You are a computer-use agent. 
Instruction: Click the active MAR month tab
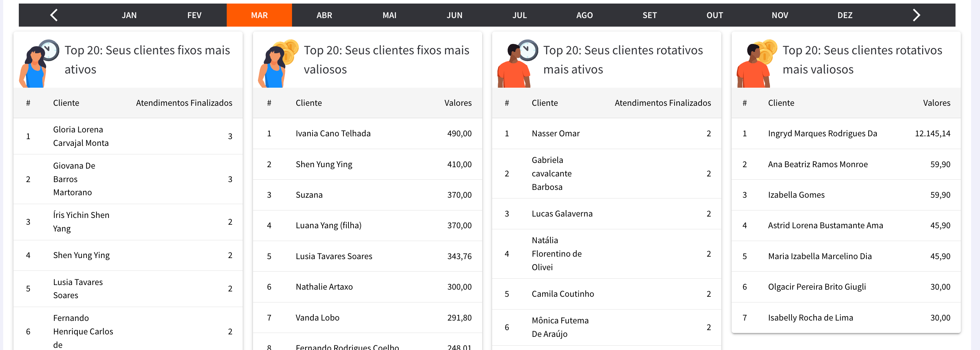click(259, 15)
